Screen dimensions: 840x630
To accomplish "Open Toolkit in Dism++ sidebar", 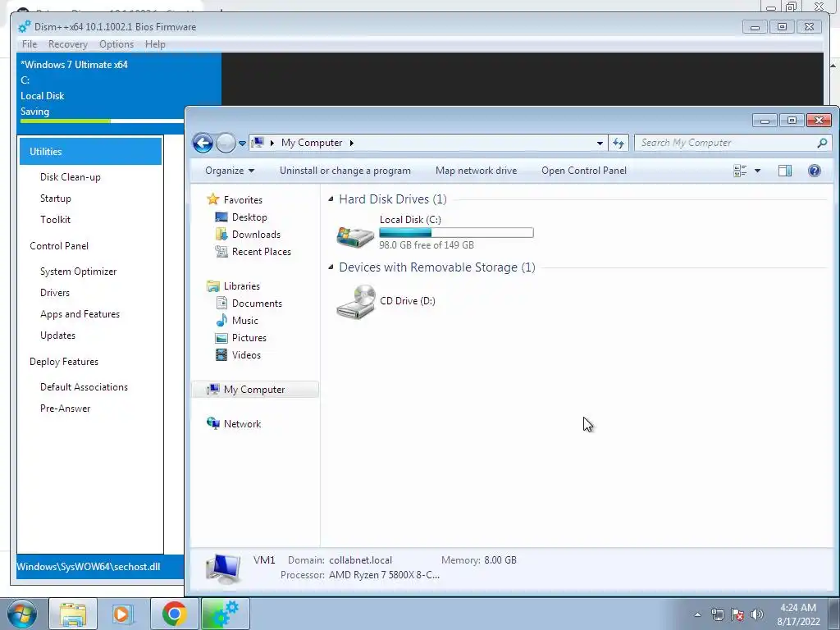I will (55, 220).
